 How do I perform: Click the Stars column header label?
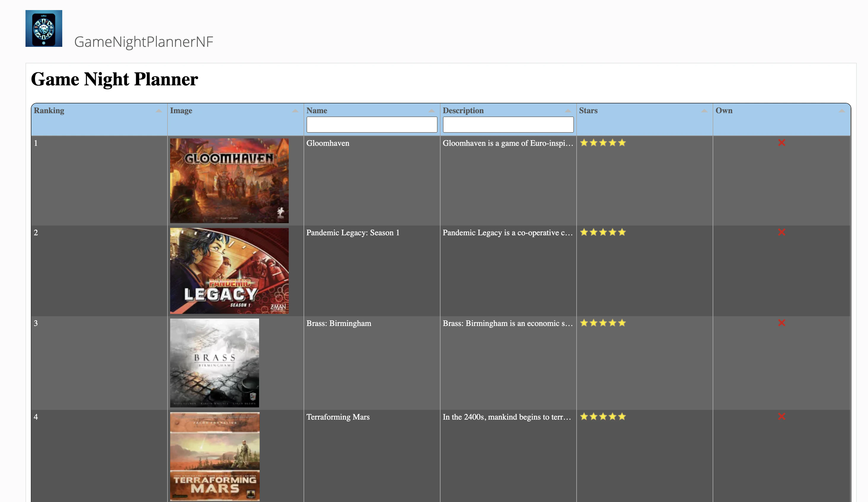[588, 111]
